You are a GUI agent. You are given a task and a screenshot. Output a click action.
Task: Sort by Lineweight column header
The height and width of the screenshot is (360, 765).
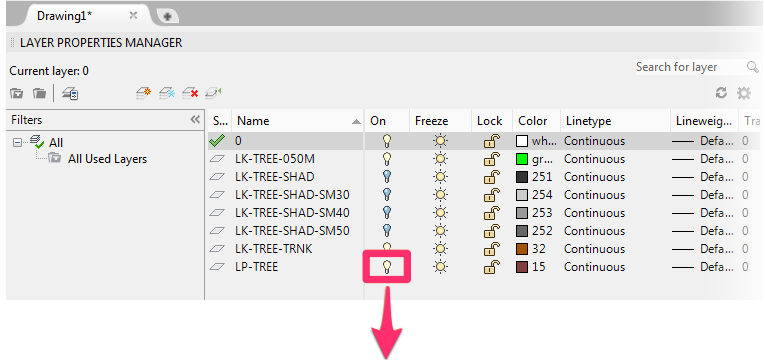coord(704,121)
